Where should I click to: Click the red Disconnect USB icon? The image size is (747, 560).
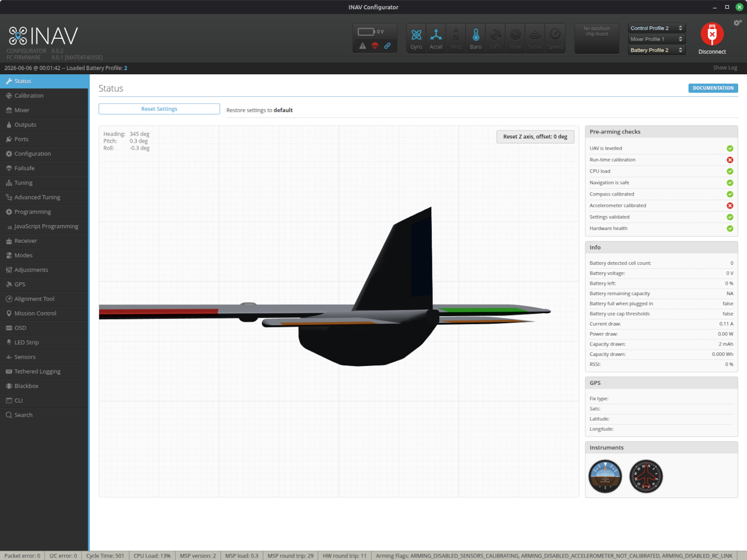pyautogui.click(x=712, y=34)
